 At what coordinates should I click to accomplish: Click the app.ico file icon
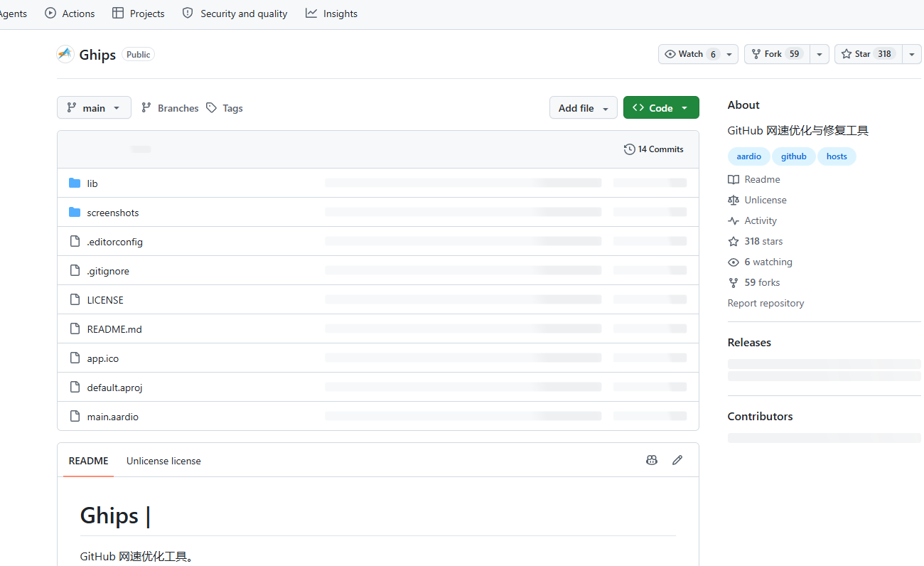75,358
